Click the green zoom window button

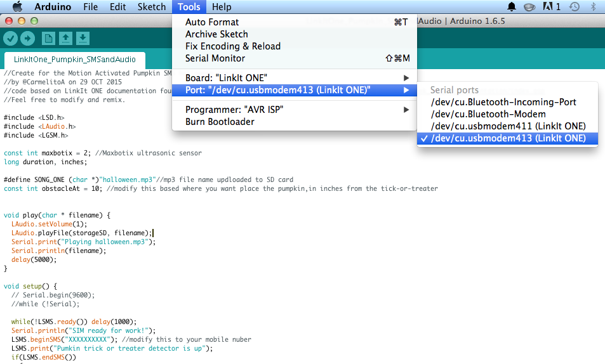(34, 21)
